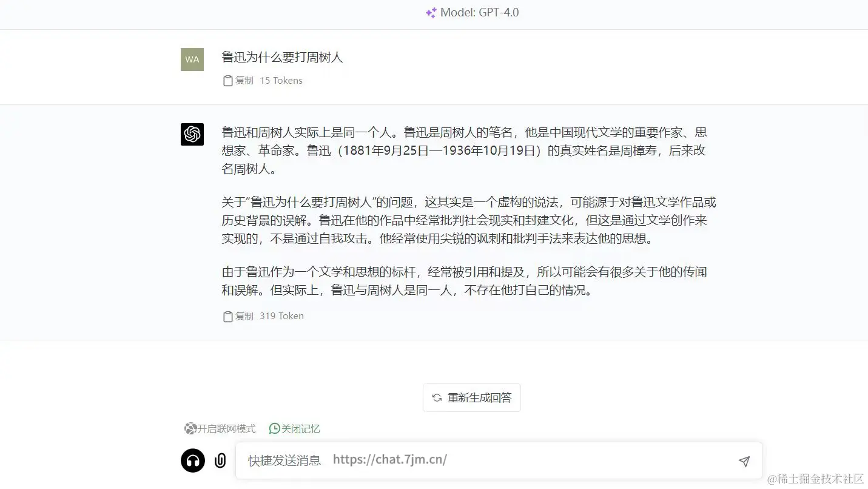Copy the user question '鲁迅为什么要打周树人'

[x=238, y=81]
